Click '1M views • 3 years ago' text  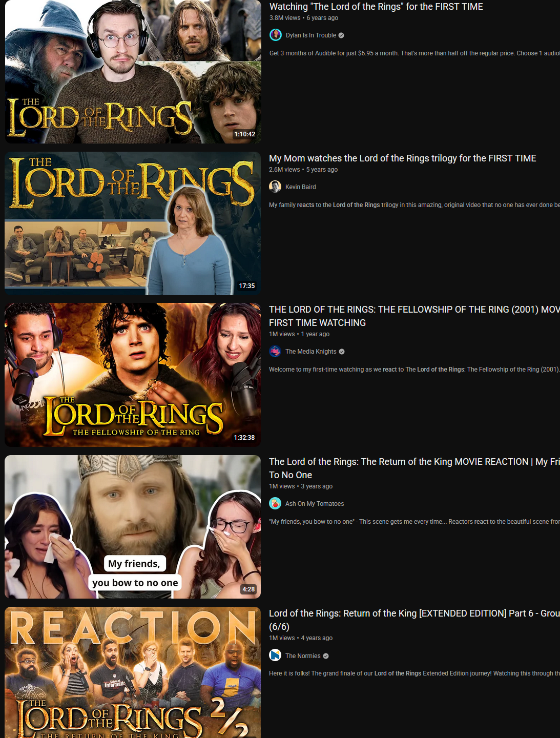tap(301, 486)
